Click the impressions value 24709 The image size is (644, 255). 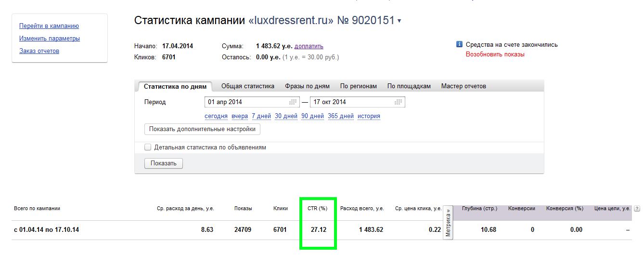[243, 230]
